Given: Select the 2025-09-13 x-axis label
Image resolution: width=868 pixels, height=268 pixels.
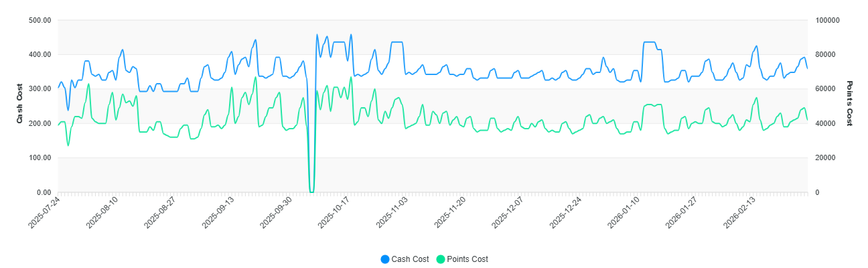Looking at the screenshot, I should coord(218,212).
